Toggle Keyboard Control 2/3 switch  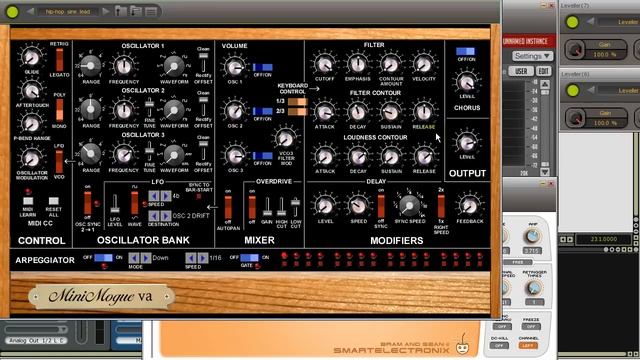tap(298, 111)
